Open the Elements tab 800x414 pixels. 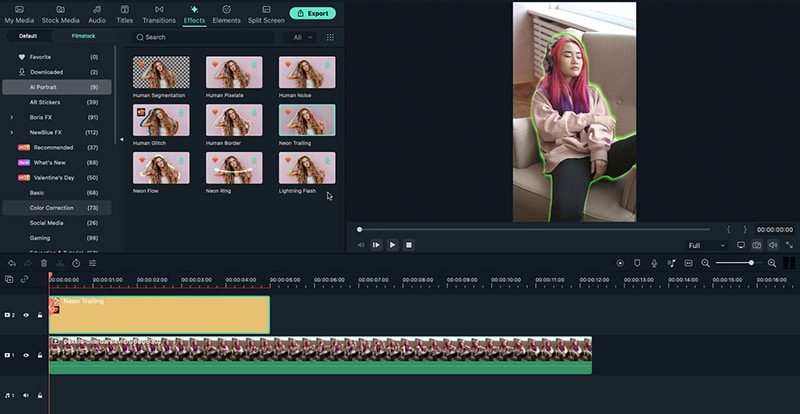(227, 15)
